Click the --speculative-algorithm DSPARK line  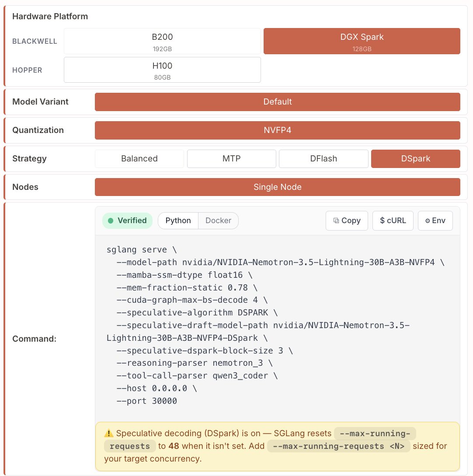coord(197,313)
